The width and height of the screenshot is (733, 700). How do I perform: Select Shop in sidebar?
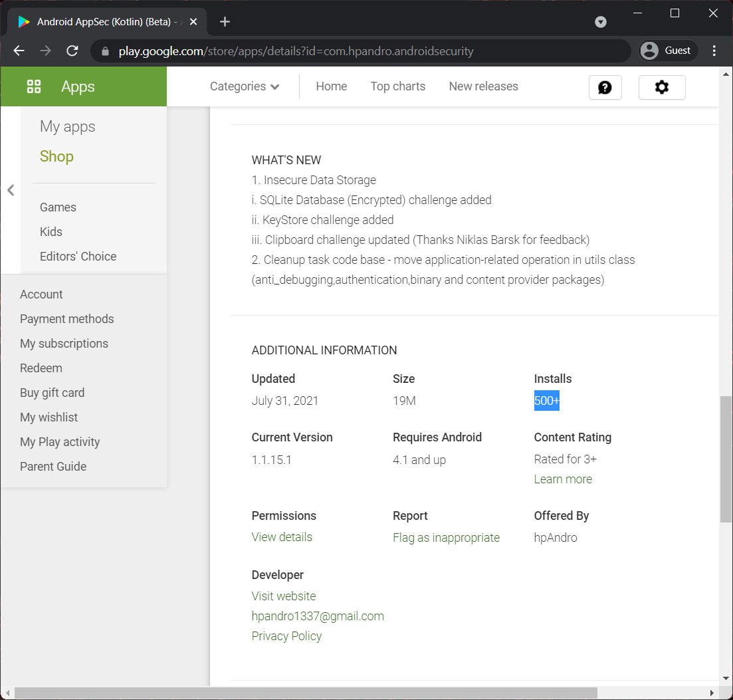coord(56,156)
